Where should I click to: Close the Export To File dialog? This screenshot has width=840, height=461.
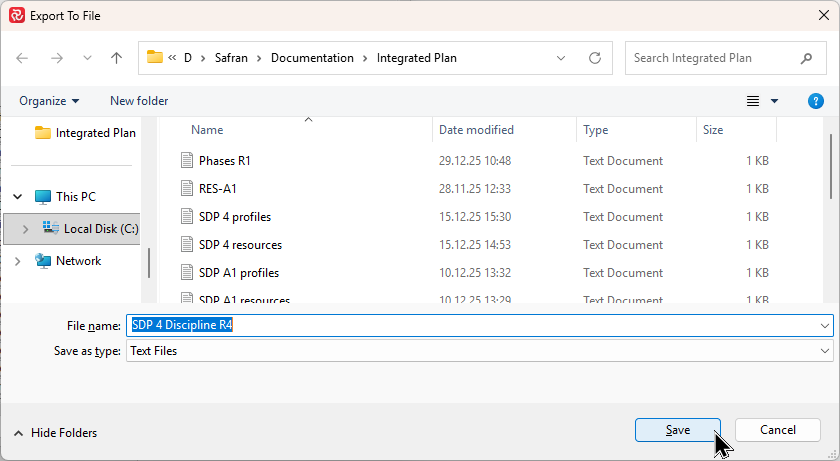(824, 15)
